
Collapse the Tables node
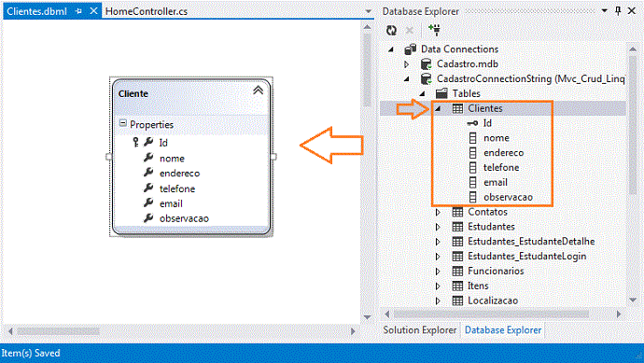point(422,94)
